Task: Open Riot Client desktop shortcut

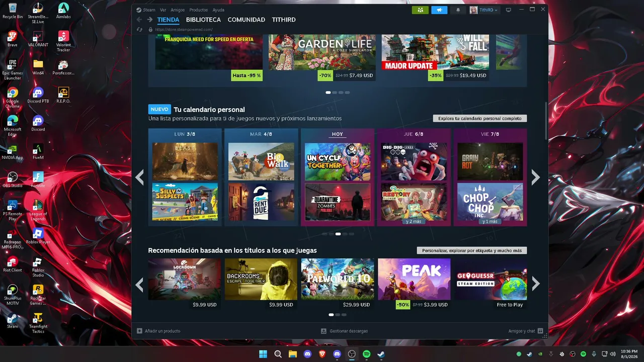Action: click(x=13, y=264)
